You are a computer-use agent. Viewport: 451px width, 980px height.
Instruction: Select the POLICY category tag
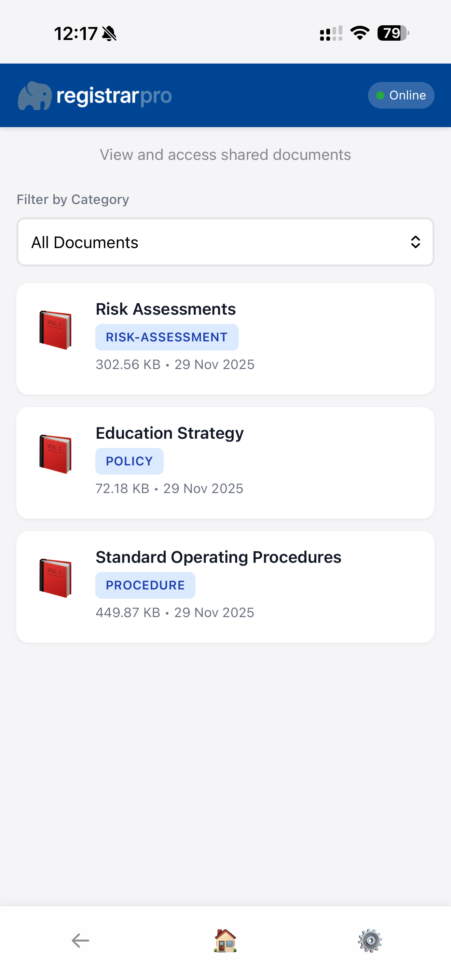pos(129,461)
